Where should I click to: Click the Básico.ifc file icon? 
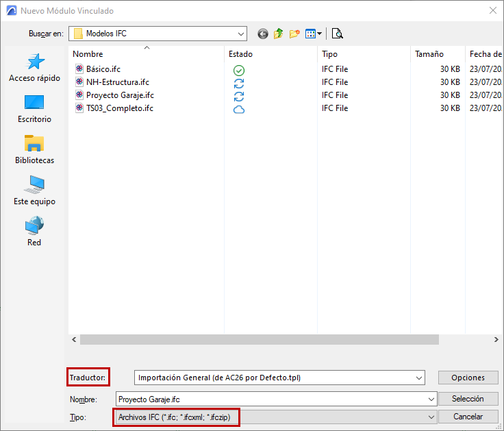tap(79, 69)
